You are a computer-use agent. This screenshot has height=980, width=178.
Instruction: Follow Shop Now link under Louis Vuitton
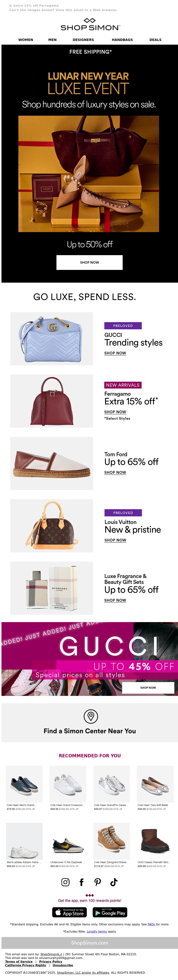point(115,540)
